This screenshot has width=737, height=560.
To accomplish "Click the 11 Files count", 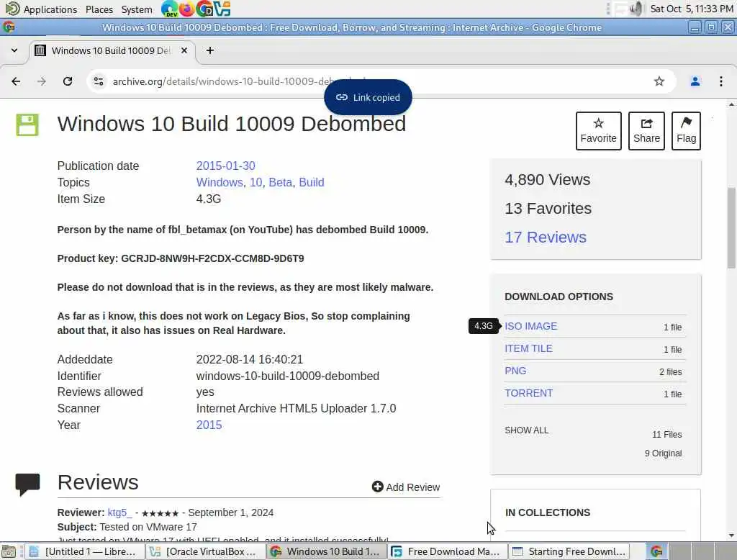I will tap(666, 435).
